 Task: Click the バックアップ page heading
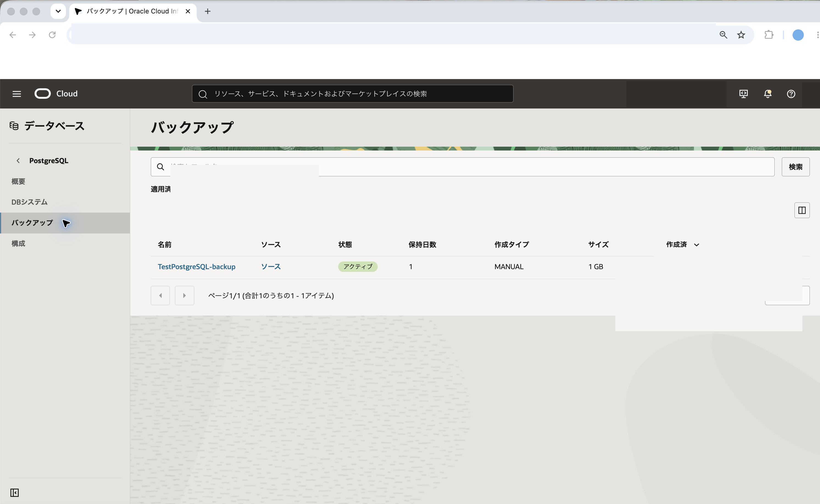[192, 127]
